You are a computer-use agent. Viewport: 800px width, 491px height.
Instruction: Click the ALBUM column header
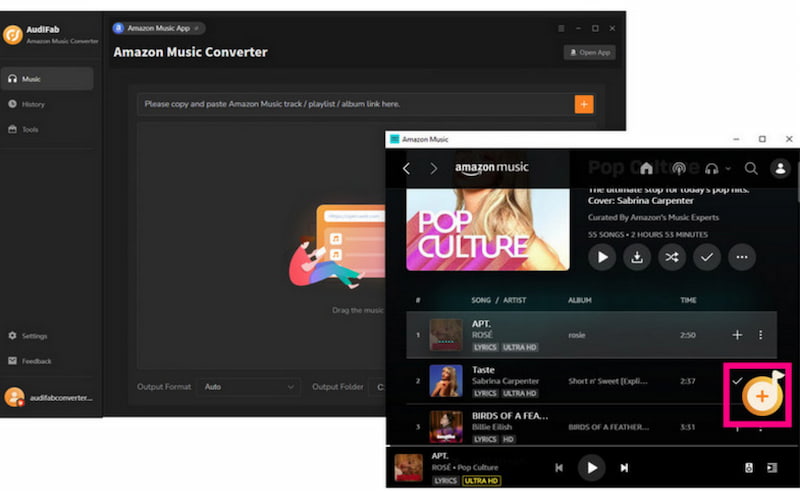(x=580, y=300)
